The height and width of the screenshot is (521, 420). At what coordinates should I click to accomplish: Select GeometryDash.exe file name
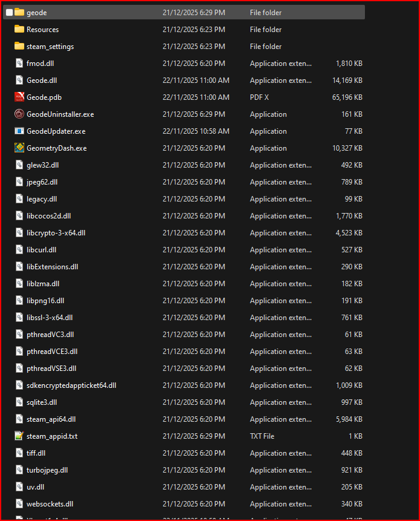(56, 148)
